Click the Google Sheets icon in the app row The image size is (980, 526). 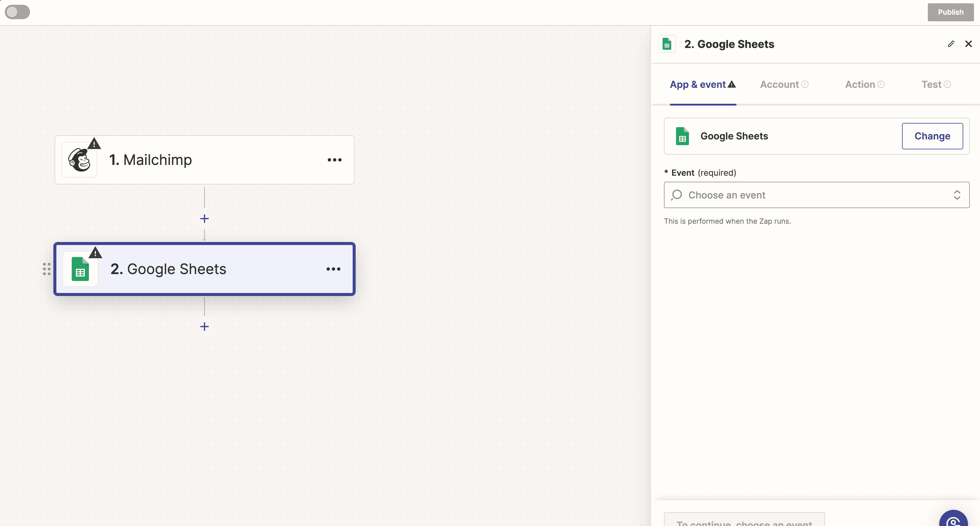(x=682, y=136)
